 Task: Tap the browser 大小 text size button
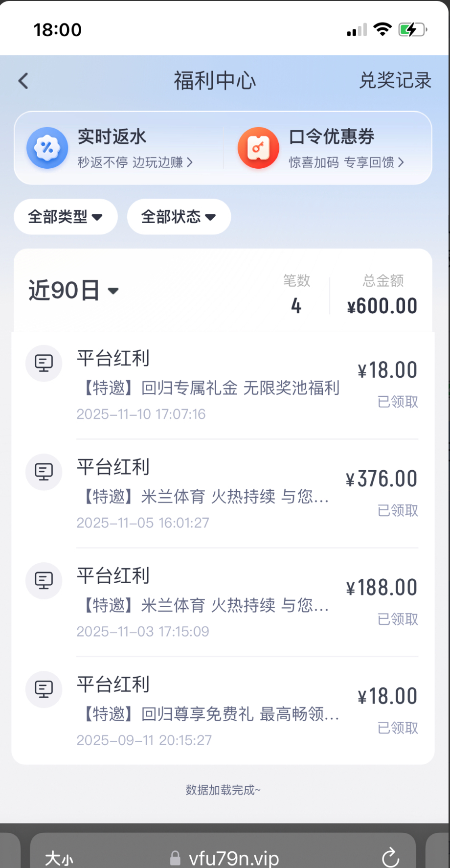(x=59, y=858)
